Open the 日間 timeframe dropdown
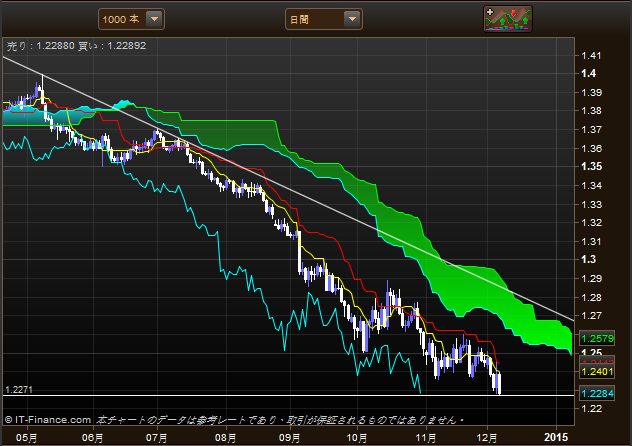This screenshot has width=632, height=446. 324,19
